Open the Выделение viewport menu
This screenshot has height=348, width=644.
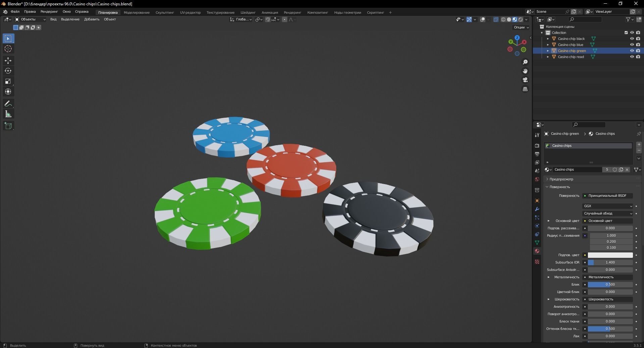click(70, 19)
